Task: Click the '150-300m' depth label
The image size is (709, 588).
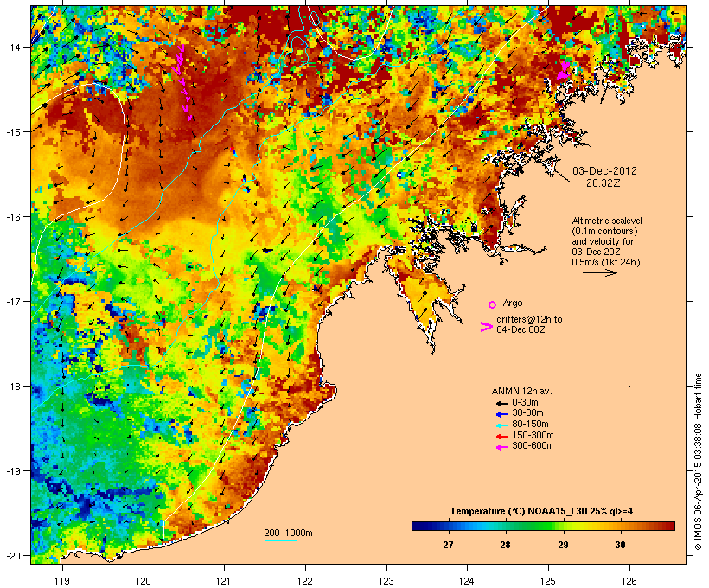Action: [x=533, y=435]
